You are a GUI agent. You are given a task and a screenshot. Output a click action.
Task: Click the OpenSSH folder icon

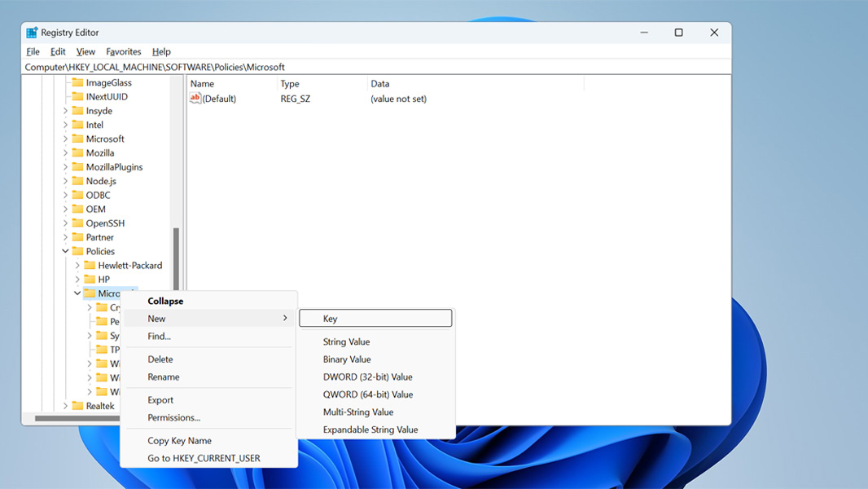(77, 223)
